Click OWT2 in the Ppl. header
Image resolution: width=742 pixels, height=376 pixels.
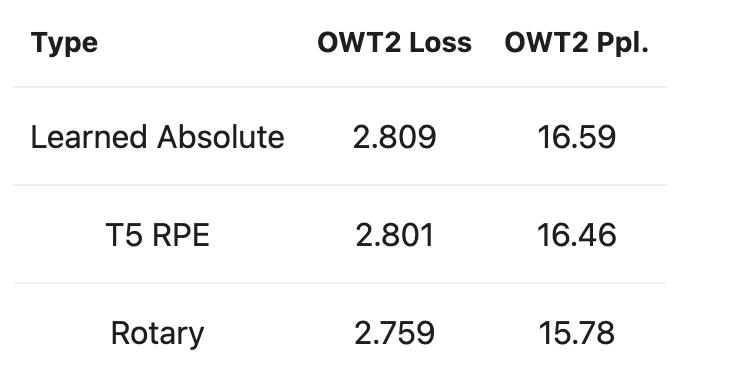click(x=547, y=43)
